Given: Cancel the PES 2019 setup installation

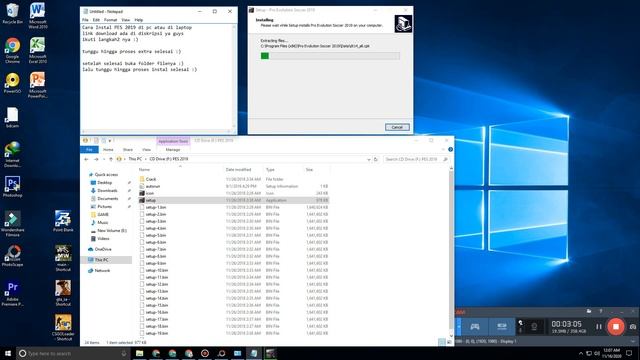Looking at the screenshot, I should tap(397, 127).
